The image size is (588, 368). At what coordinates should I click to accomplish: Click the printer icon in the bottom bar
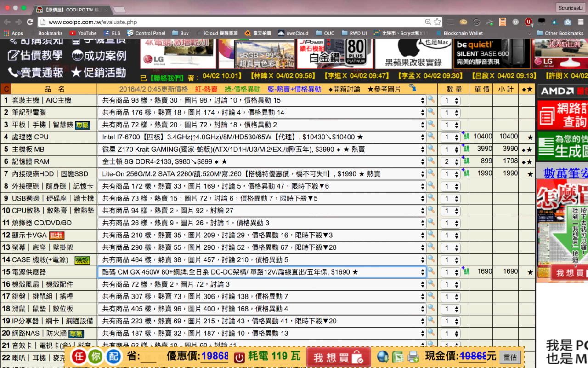(413, 356)
